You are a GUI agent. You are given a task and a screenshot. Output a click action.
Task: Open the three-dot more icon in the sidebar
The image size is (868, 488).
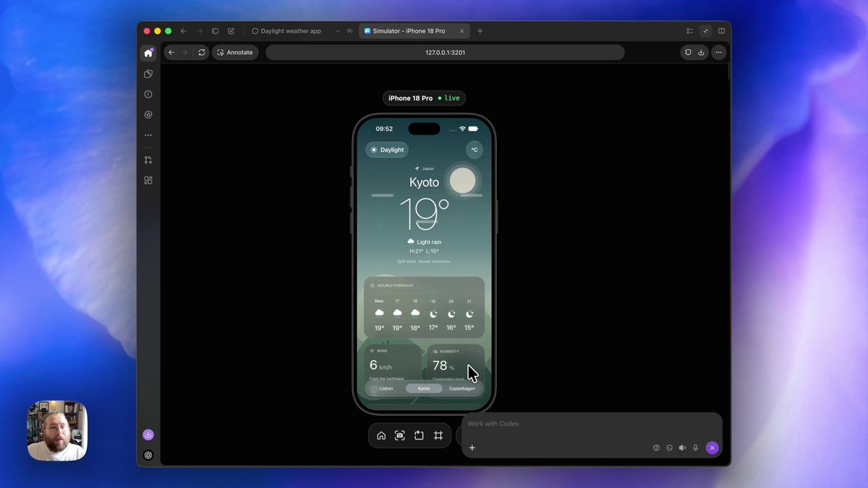(x=148, y=135)
